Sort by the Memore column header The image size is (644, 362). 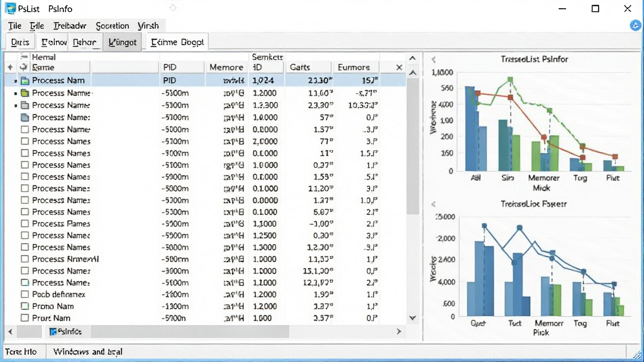click(226, 67)
